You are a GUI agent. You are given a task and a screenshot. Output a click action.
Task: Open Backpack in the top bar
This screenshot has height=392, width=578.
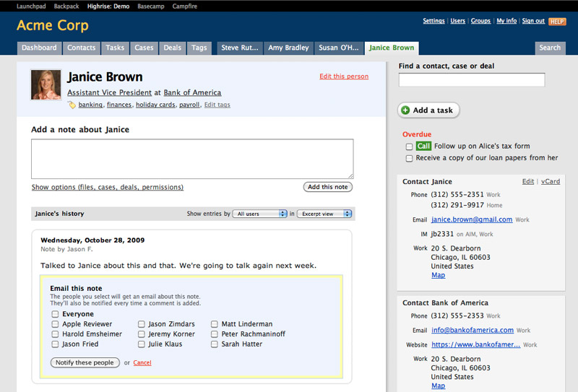click(66, 6)
